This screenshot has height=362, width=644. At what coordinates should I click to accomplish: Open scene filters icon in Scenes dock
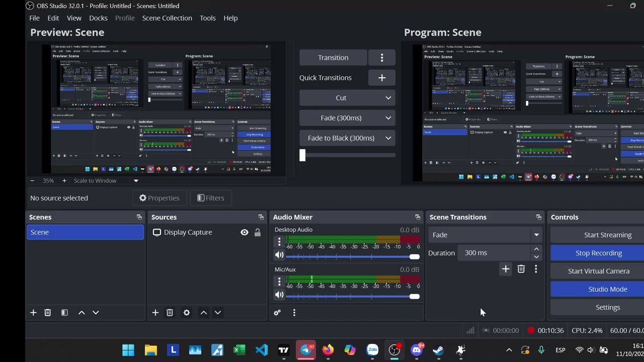click(x=64, y=313)
